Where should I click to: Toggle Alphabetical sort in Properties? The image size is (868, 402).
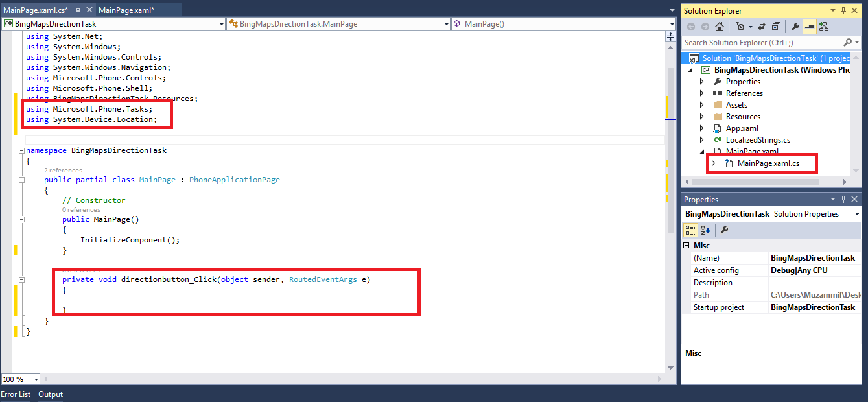[705, 230]
